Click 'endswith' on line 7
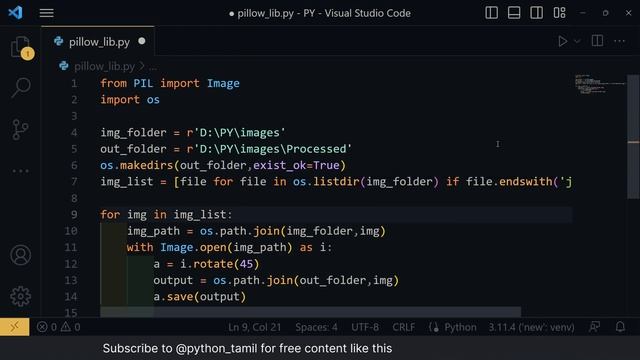 click(525, 182)
